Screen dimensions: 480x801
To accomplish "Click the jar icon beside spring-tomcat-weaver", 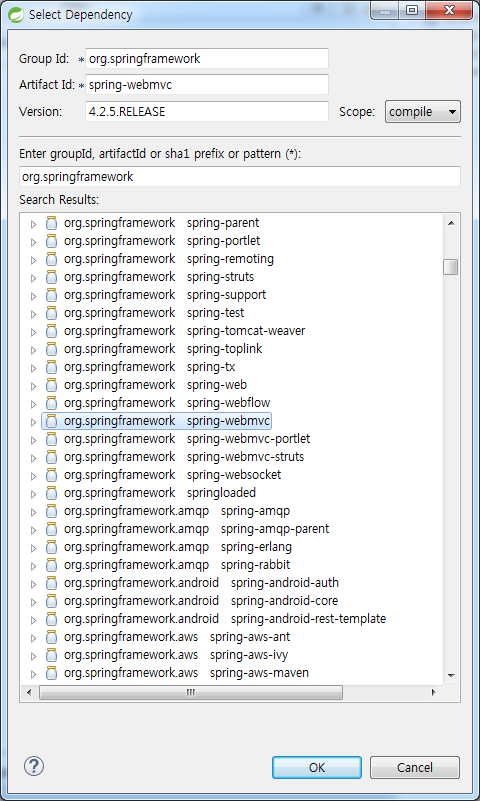I will 51,331.
